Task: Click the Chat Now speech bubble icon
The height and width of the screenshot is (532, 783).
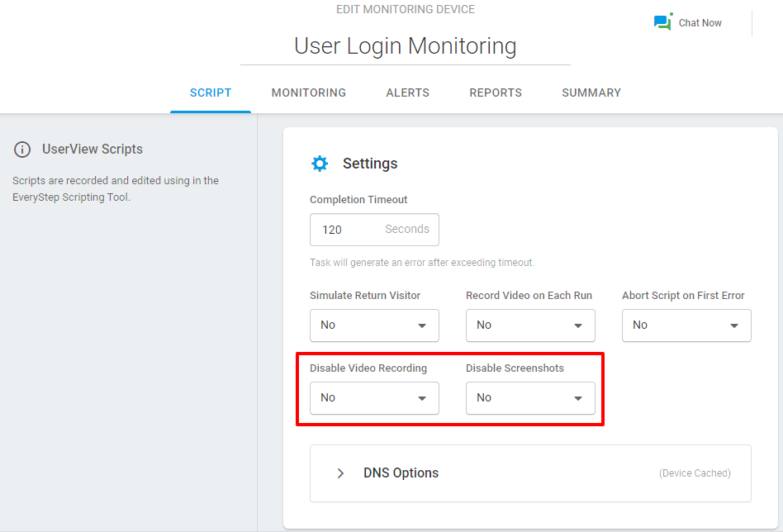Action: click(662, 23)
